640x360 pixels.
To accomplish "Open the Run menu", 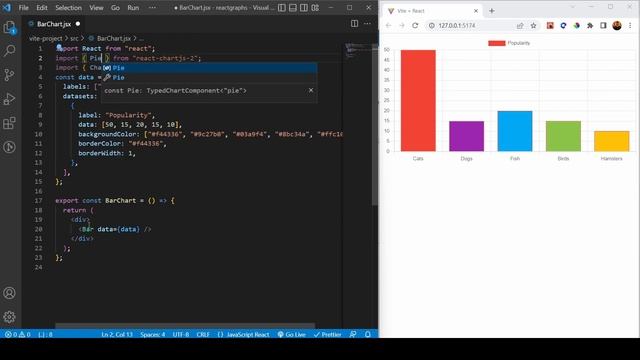I will [133, 7].
